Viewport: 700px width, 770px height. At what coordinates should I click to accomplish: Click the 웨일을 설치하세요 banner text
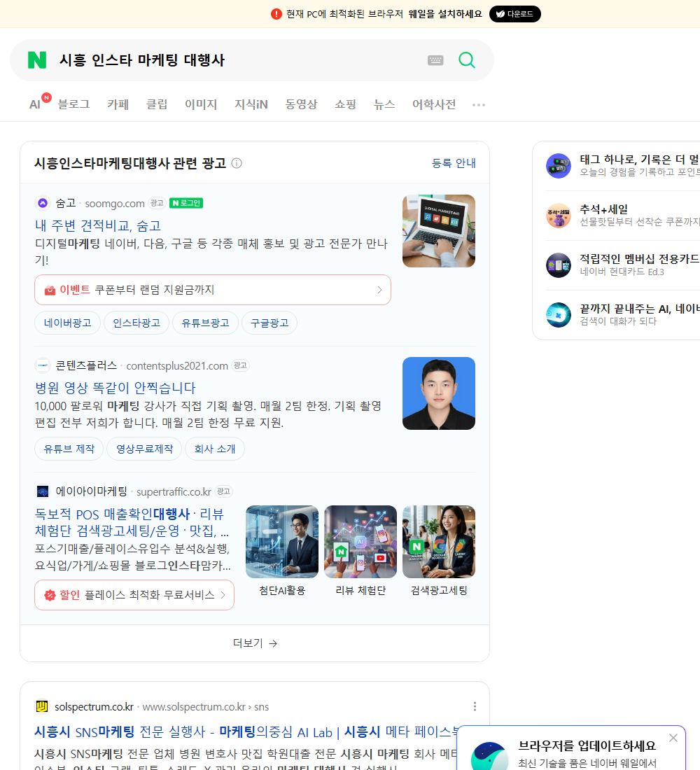click(445, 14)
